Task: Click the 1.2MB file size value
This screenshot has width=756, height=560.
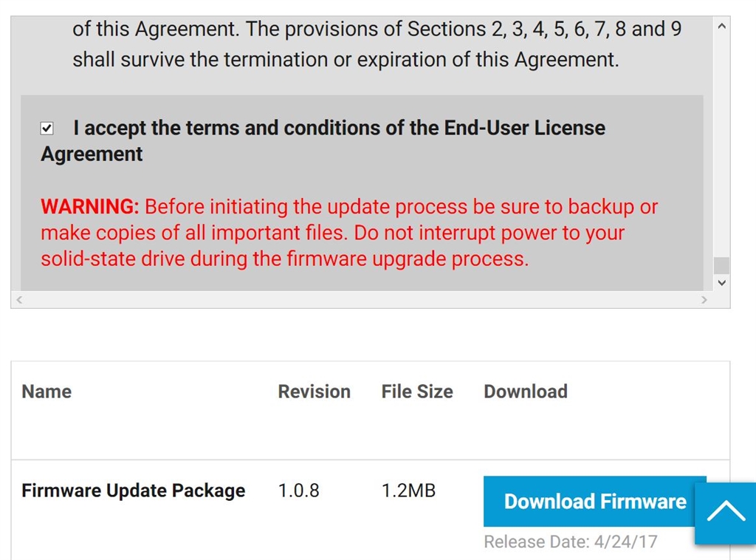Action: tap(408, 491)
